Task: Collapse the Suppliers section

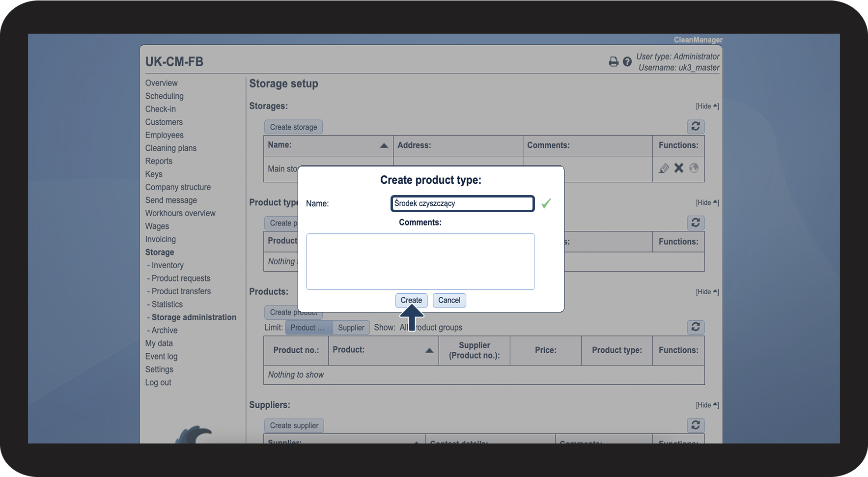Action: tap(707, 405)
